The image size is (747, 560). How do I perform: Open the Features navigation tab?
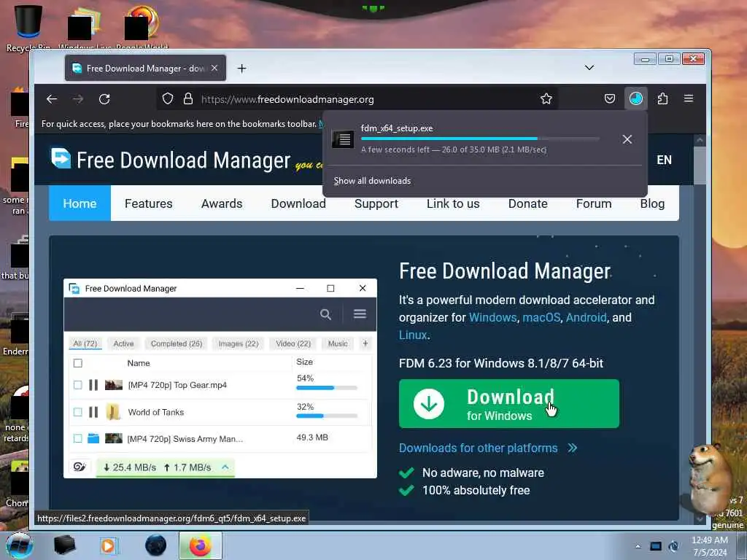pyautogui.click(x=149, y=203)
